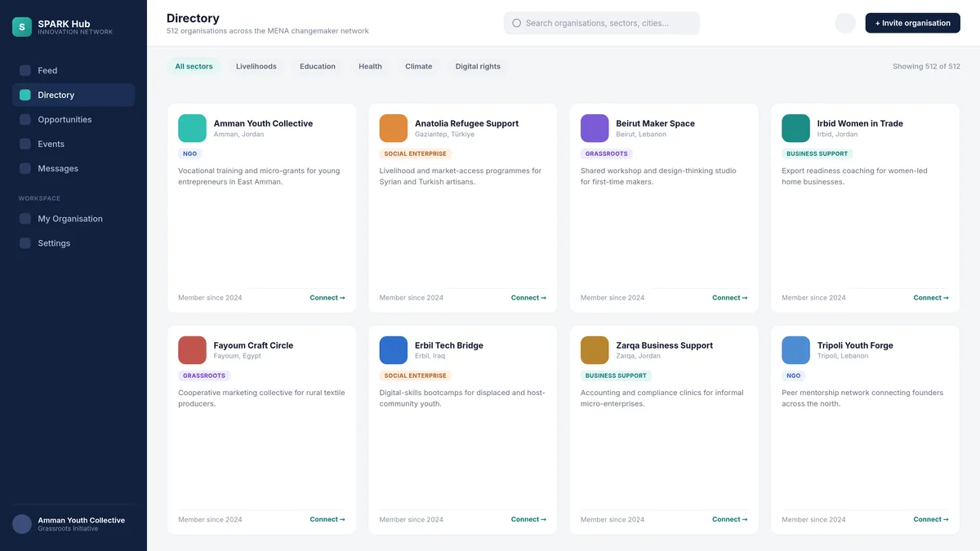Click the My Organisation sidebar icon
The image size is (980, 551).
click(25, 219)
